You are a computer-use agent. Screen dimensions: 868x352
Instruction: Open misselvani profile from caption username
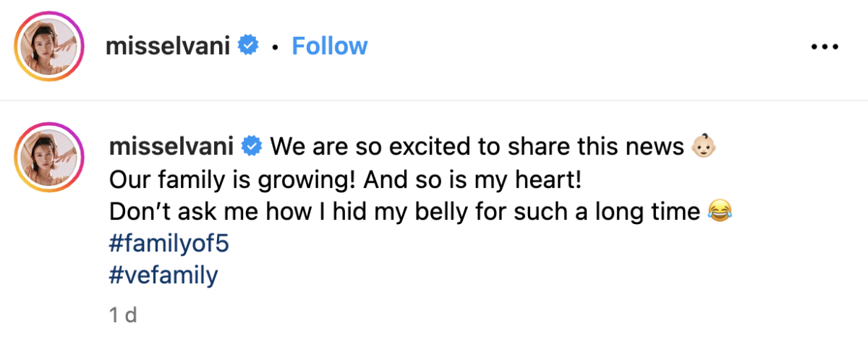click(x=170, y=147)
